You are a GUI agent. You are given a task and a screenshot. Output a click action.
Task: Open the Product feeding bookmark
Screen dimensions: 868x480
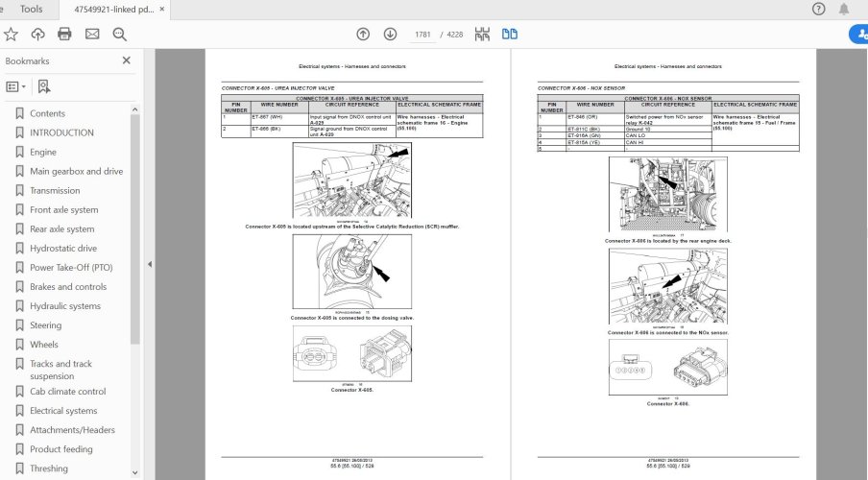coord(60,449)
